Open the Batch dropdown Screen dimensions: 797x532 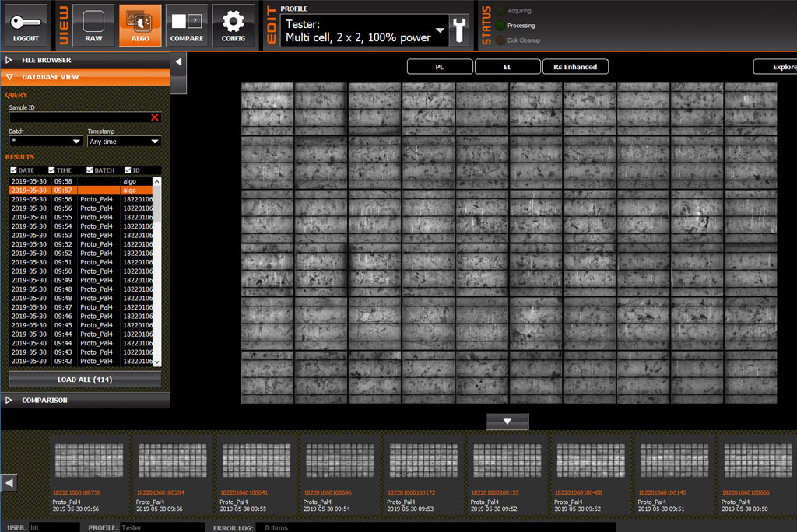pyautogui.click(x=45, y=142)
